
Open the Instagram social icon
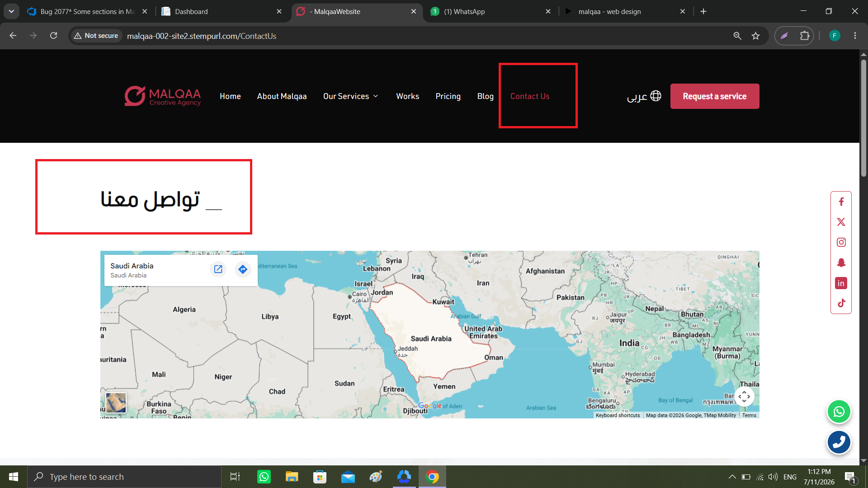(841, 242)
